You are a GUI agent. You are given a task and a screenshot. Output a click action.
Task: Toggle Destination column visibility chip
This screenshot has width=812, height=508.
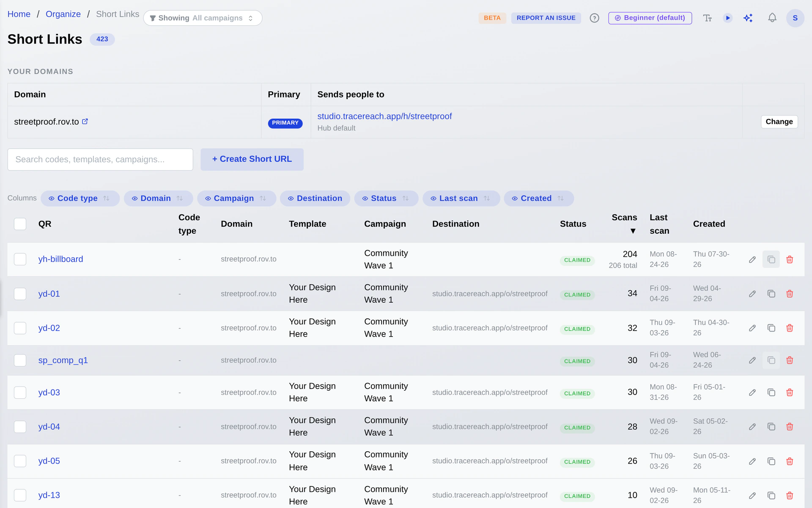pyautogui.click(x=315, y=199)
